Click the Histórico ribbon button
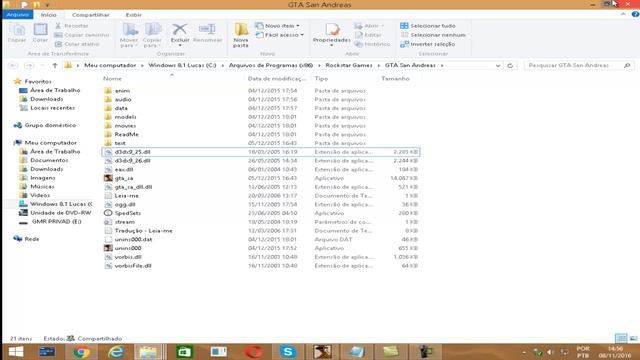Screen dimensions: 640x360 coord(373,44)
